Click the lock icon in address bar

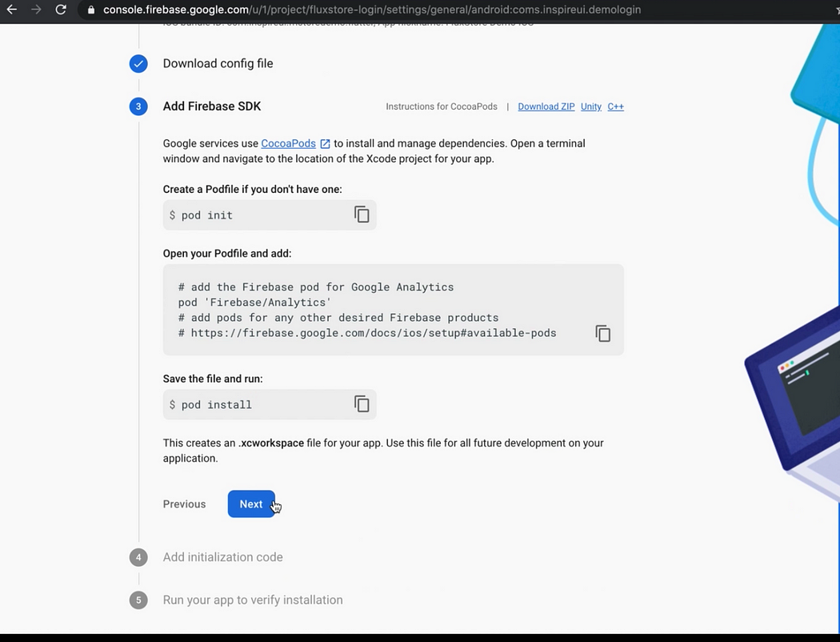point(91,10)
